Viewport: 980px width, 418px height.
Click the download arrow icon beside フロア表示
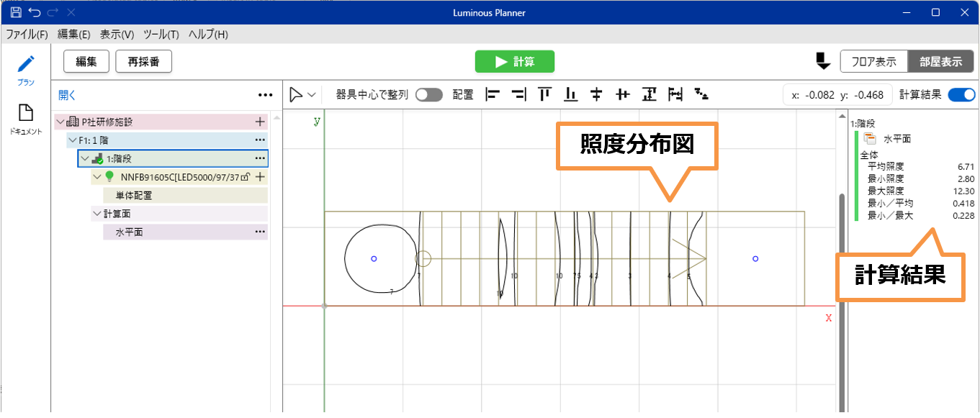point(823,61)
